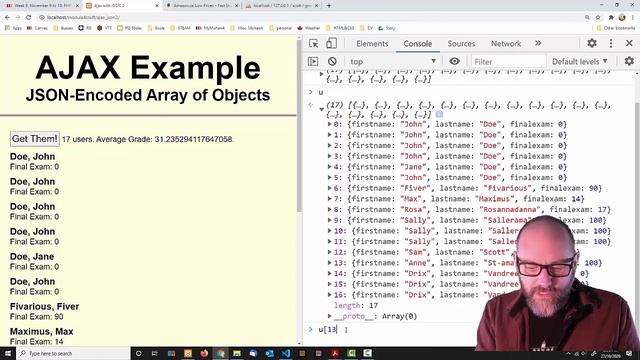
Task: Expand array entry 4 Jane Doe
Action: click(330, 167)
